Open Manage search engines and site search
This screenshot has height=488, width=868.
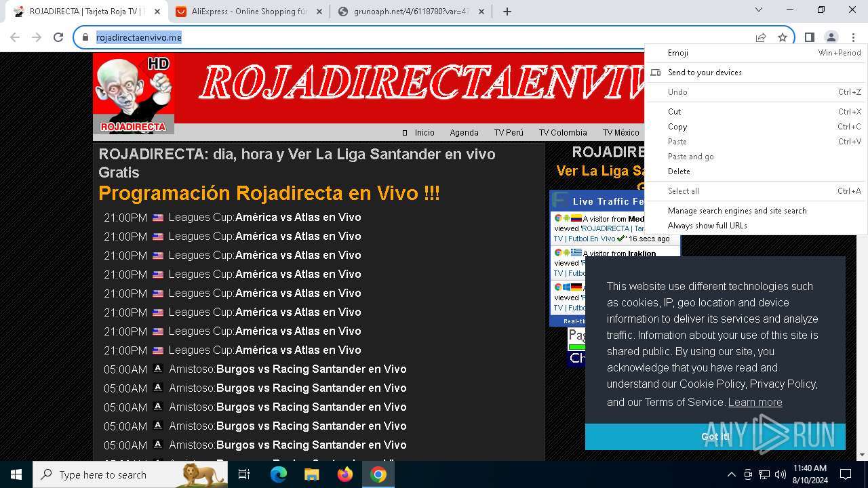pos(755,211)
